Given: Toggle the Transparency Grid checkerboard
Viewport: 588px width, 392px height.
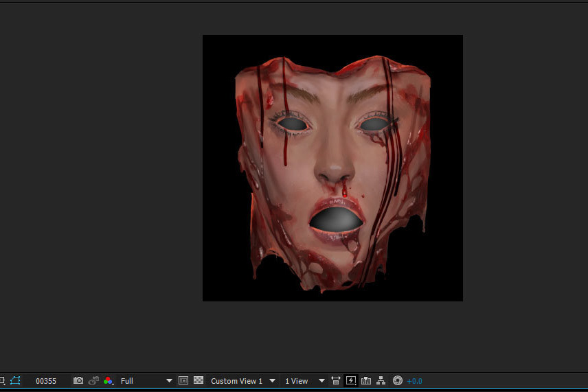Looking at the screenshot, I should pyautogui.click(x=199, y=381).
